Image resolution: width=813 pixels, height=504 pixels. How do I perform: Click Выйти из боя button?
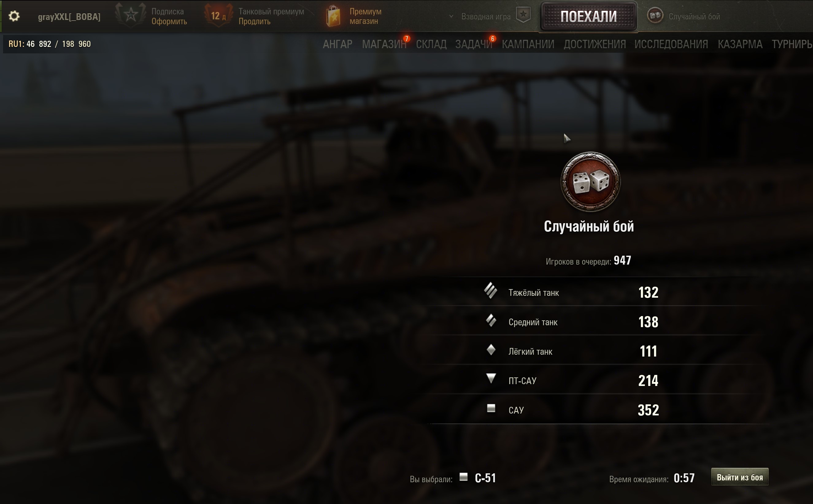pos(740,477)
